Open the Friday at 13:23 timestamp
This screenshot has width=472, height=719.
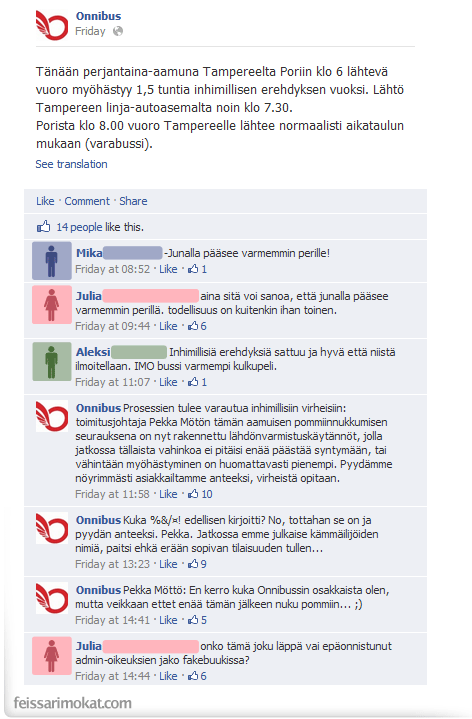[x=112, y=564]
